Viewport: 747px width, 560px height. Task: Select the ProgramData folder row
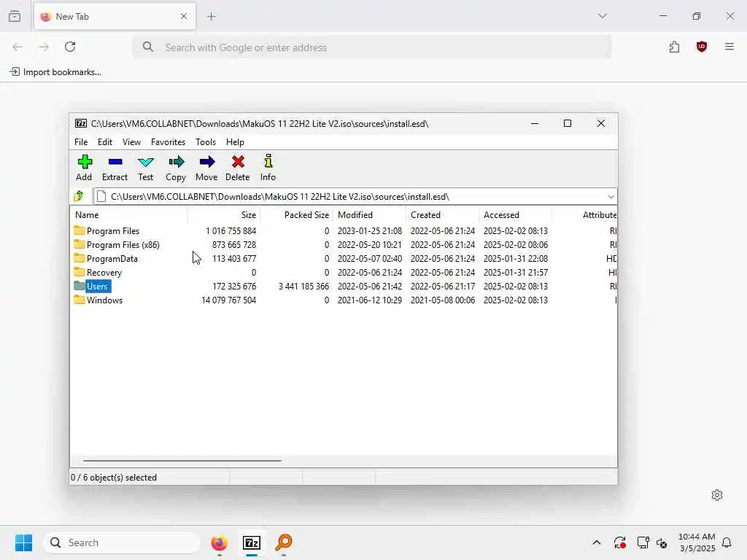343,259
